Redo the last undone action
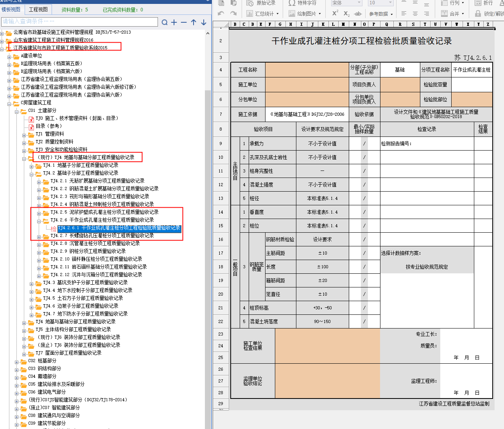 [233, 14]
